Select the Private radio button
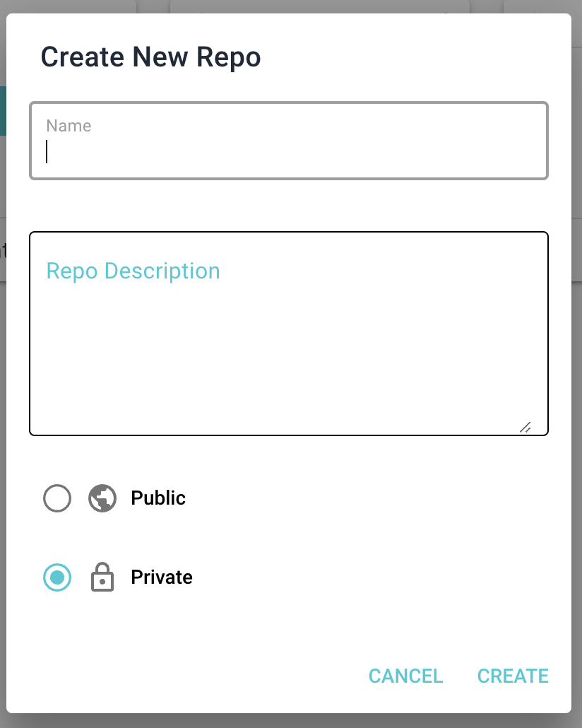Screen dimensions: 582x728 (57, 577)
